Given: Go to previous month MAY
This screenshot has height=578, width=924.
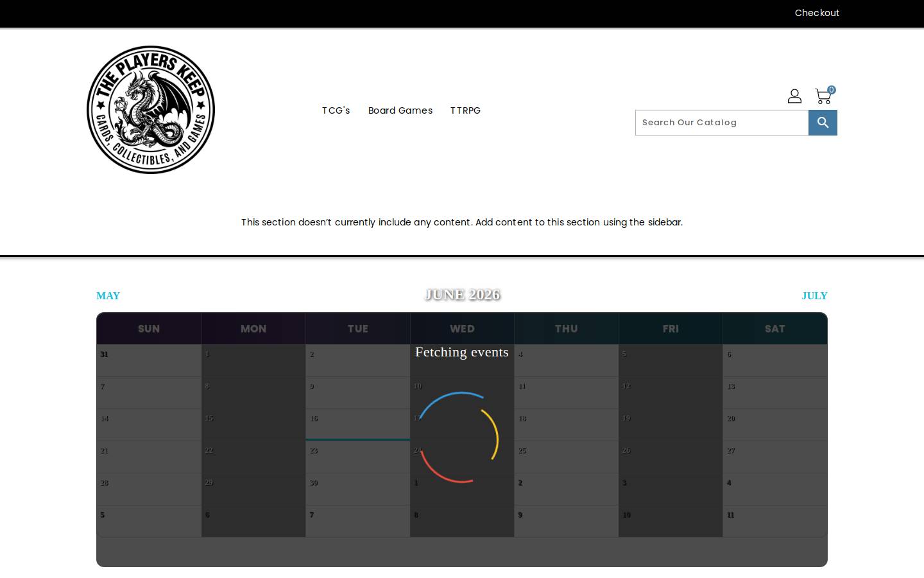Looking at the screenshot, I should click(x=108, y=296).
